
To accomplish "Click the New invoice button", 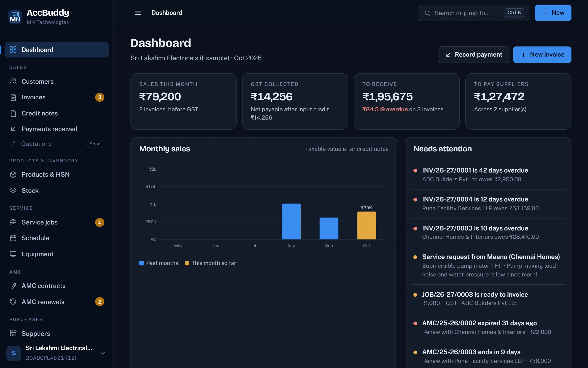I will coord(542,55).
